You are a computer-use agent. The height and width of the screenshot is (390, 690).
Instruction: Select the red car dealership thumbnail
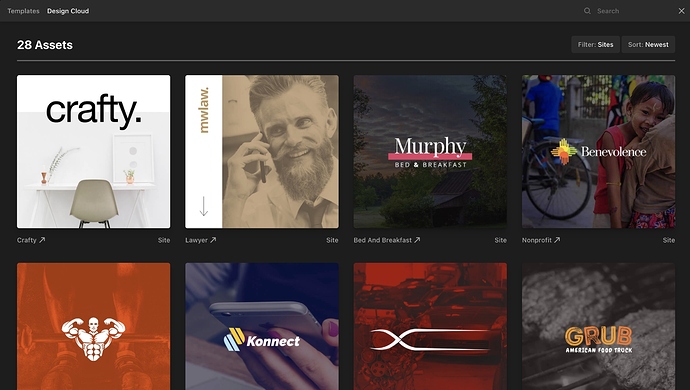point(430,326)
